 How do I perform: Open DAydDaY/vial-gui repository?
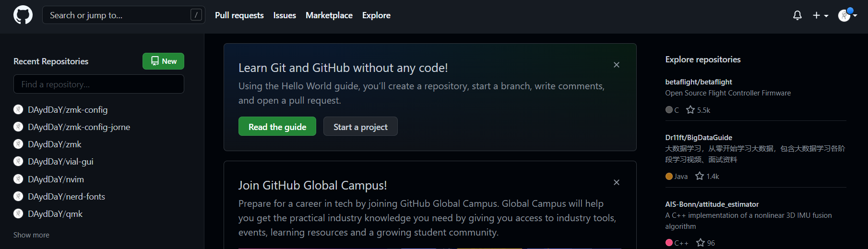tap(60, 162)
